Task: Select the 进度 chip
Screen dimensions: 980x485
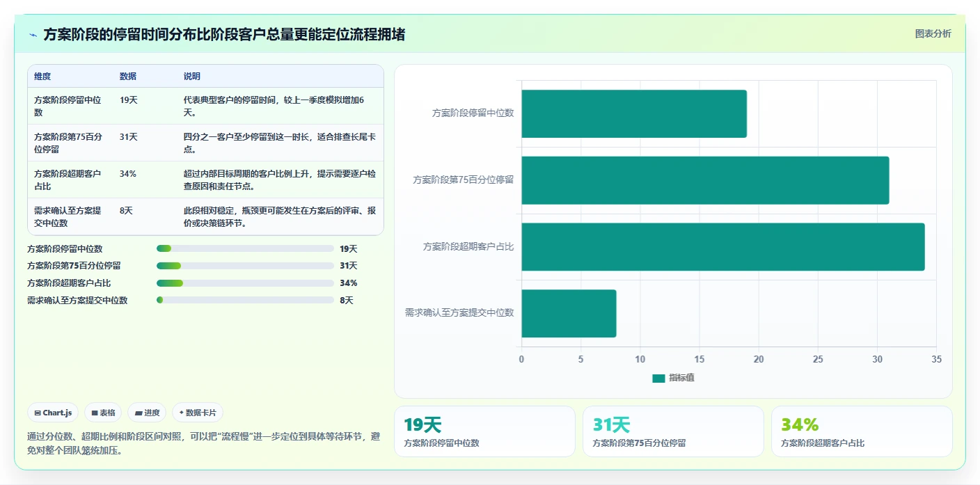Action: pyautogui.click(x=147, y=413)
